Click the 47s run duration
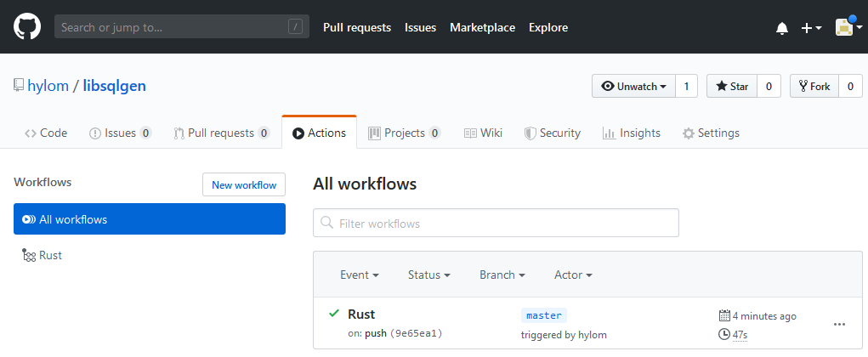The width and height of the screenshot is (868, 357). point(740,334)
